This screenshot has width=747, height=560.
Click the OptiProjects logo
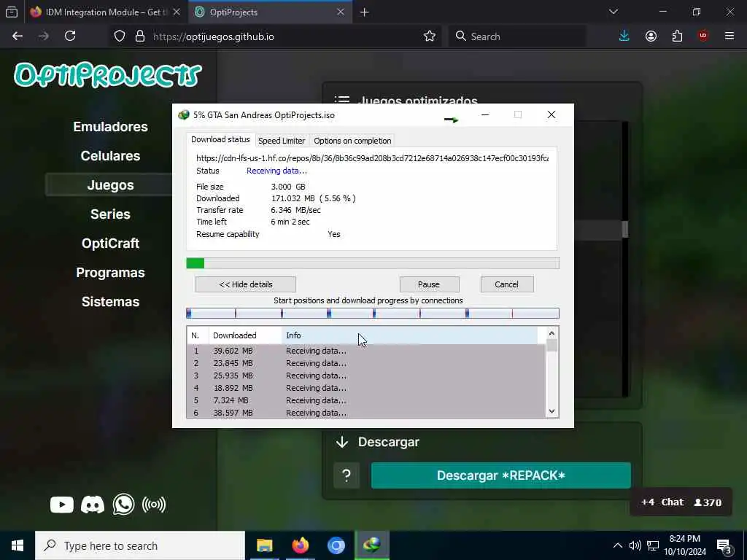pyautogui.click(x=108, y=75)
